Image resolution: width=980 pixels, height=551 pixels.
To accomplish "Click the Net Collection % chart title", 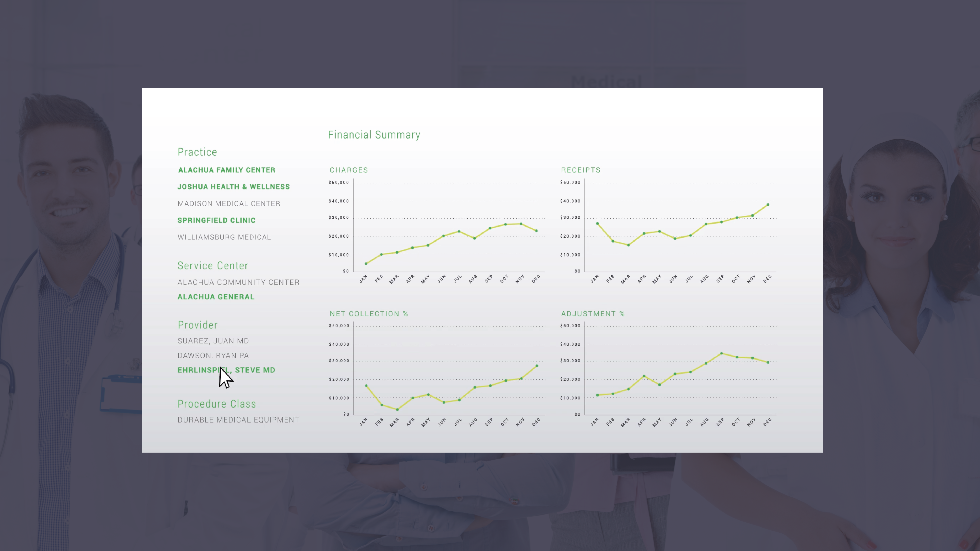I will pyautogui.click(x=369, y=314).
